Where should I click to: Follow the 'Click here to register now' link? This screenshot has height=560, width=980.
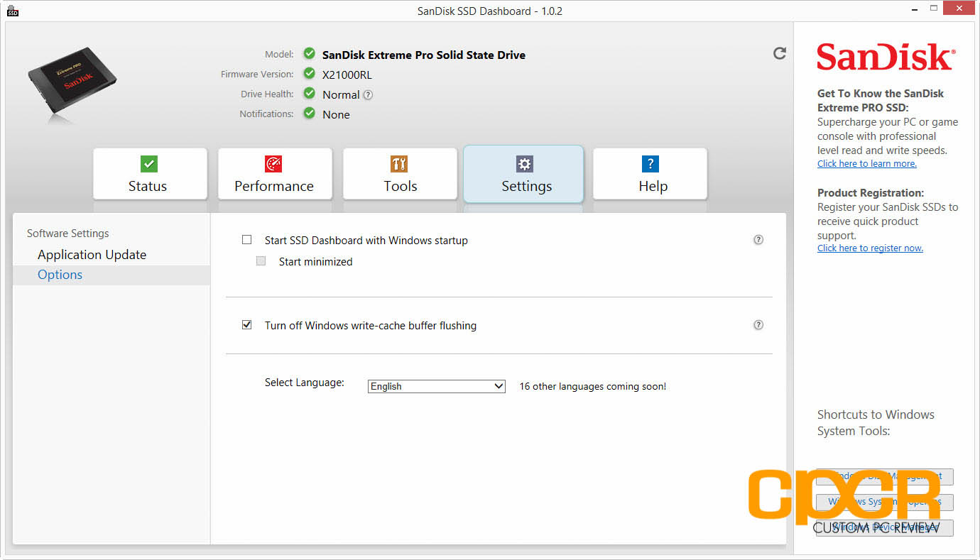(870, 248)
